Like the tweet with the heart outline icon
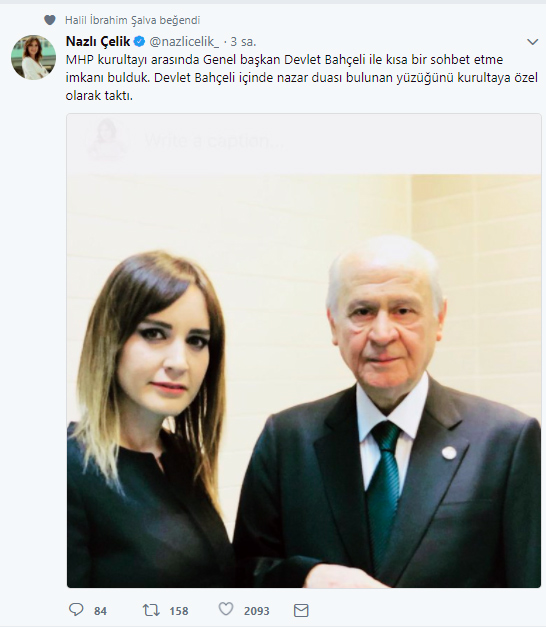The width and height of the screenshot is (546, 629). [x=226, y=609]
